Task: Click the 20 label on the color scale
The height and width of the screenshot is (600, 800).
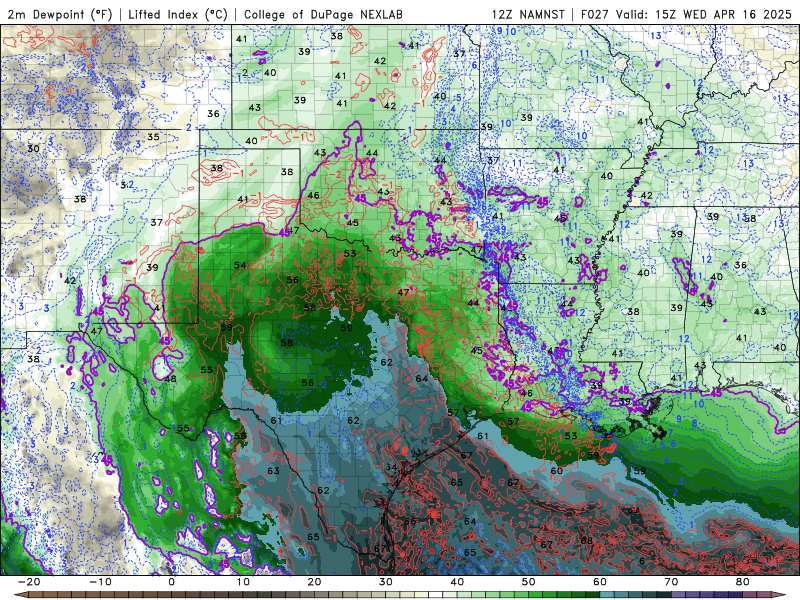Action: pos(314,582)
